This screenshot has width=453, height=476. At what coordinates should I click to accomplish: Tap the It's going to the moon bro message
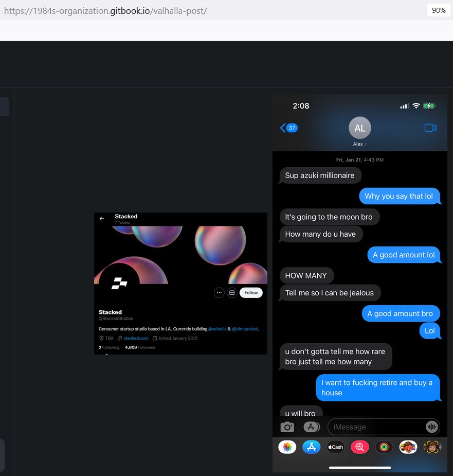(x=329, y=217)
